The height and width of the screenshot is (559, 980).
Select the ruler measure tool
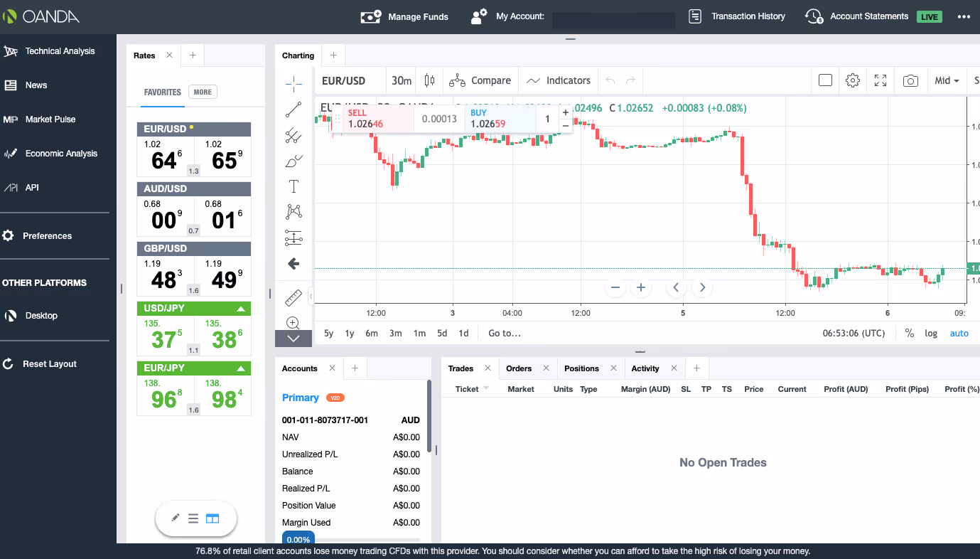point(294,297)
